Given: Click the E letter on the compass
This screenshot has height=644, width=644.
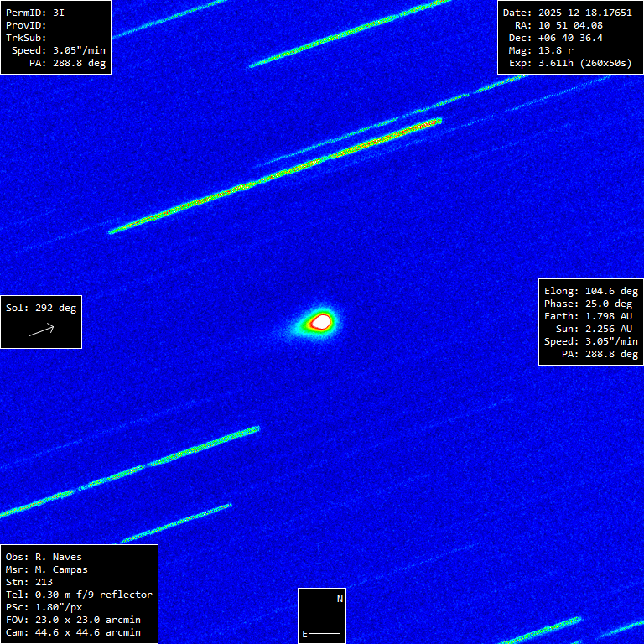Looking at the screenshot, I should [305, 633].
